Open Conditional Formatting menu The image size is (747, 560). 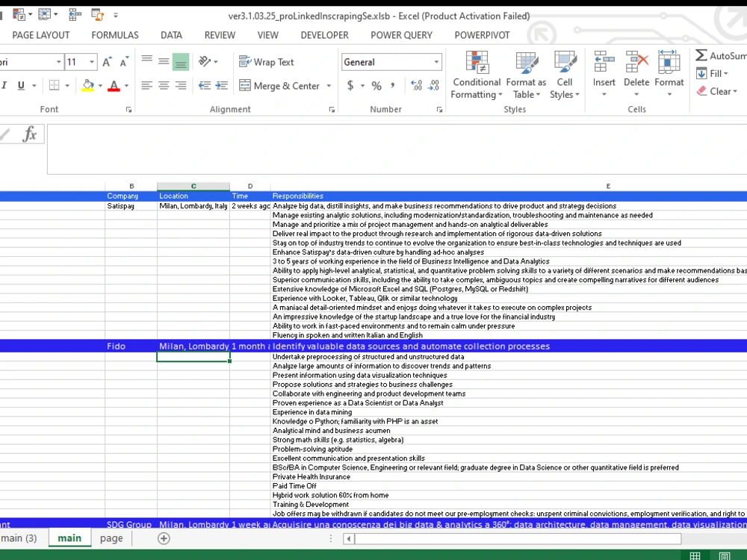[477, 75]
